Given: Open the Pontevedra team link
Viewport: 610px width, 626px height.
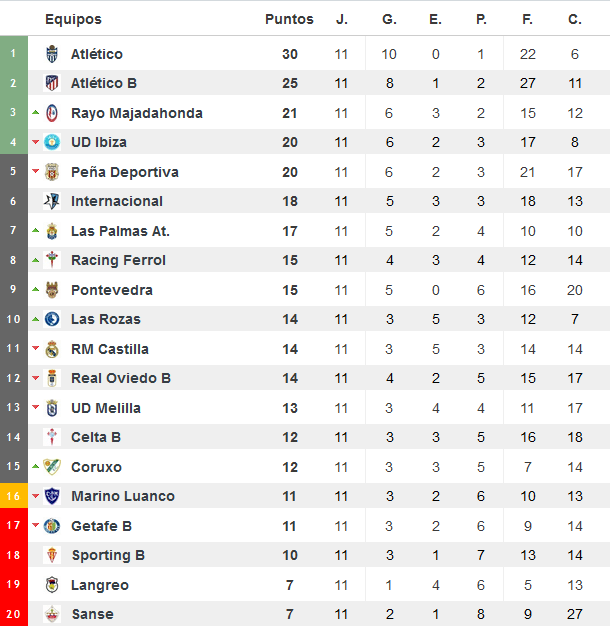Looking at the screenshot, I should tap(112, 290).
